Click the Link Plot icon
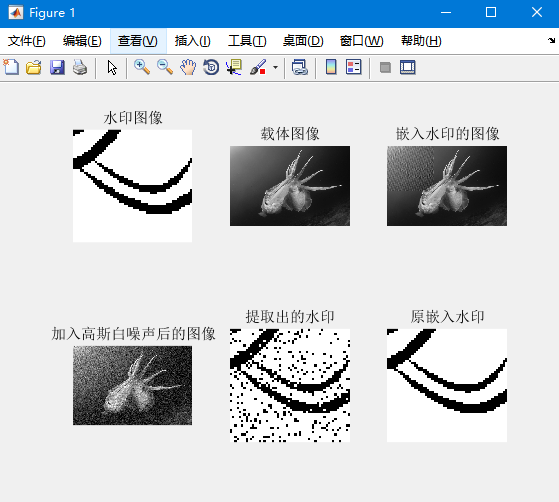This screenshot has height=502, width=559. click(x=299, y=67)
